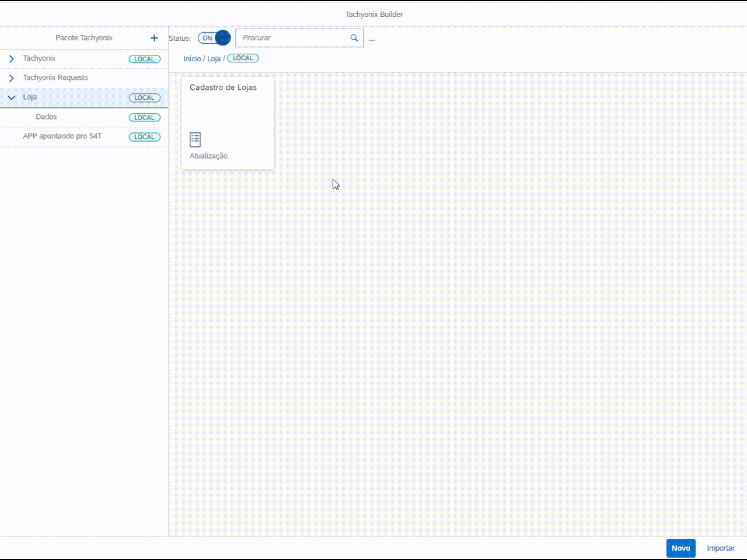Expand the Tachyonix tree node

pos(11,59)
